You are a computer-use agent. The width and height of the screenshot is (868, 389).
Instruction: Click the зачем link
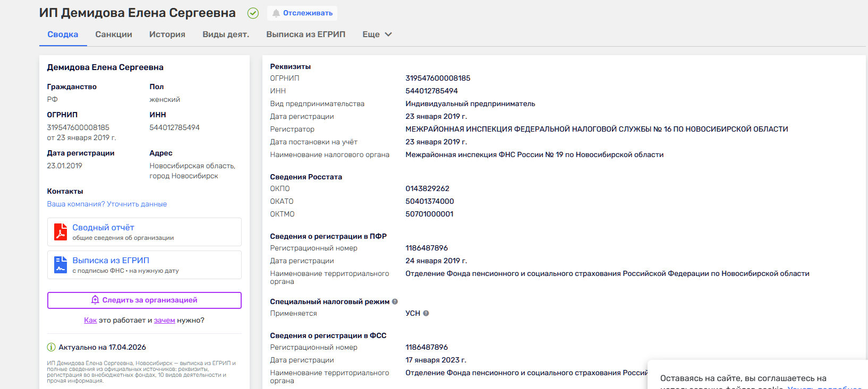pyautogui.click(x=164, y=320)
